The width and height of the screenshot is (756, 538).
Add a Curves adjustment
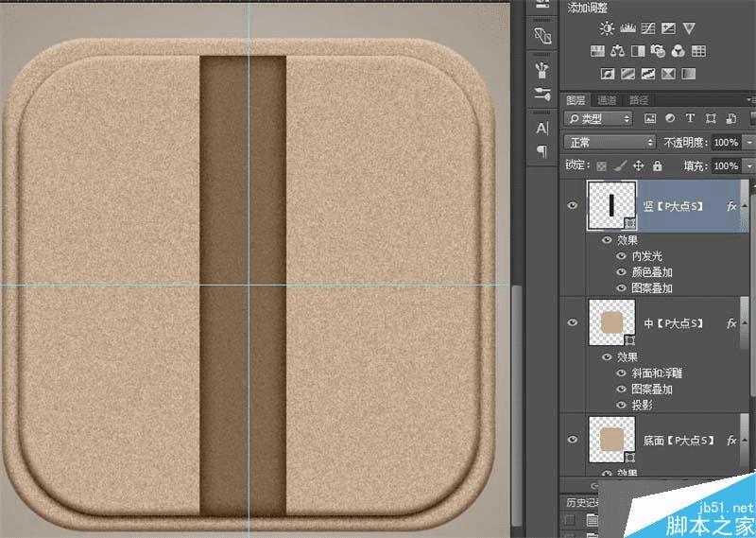(x=647, y=28)
